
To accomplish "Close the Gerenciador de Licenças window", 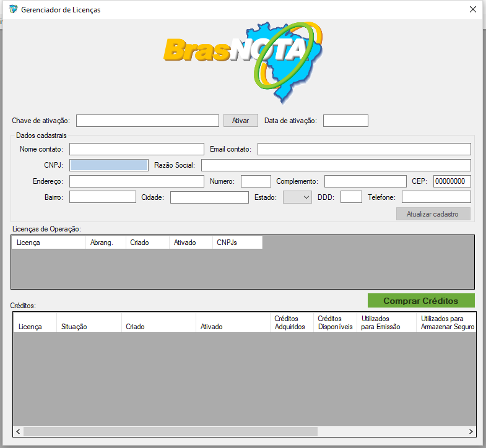I will click(472, 9).
